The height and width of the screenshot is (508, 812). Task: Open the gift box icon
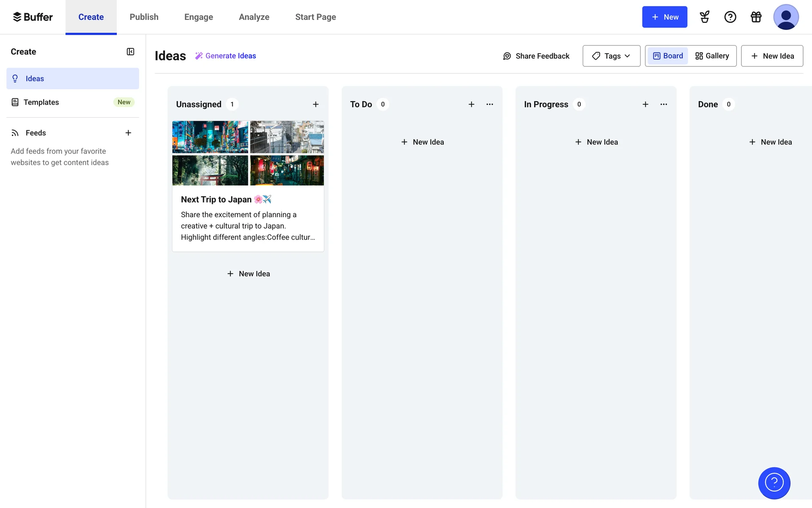point(756,17)
